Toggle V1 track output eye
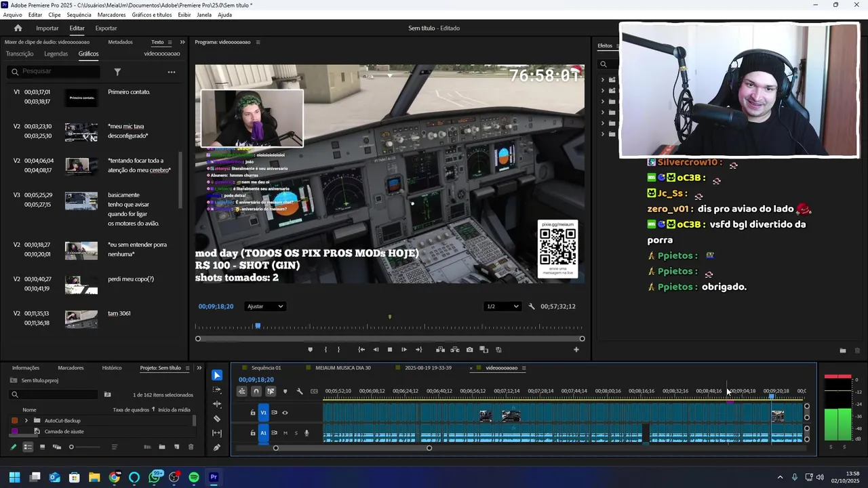 (x=285, y=413)
